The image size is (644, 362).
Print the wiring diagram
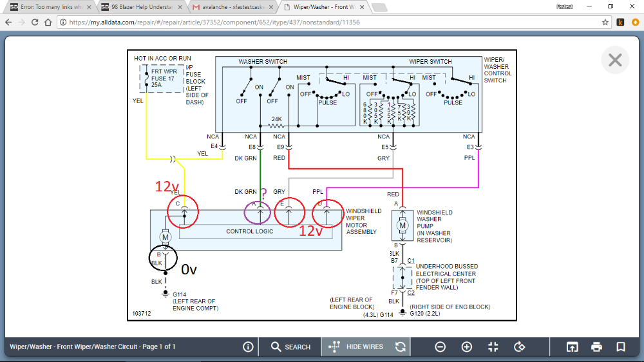[596, 347]
